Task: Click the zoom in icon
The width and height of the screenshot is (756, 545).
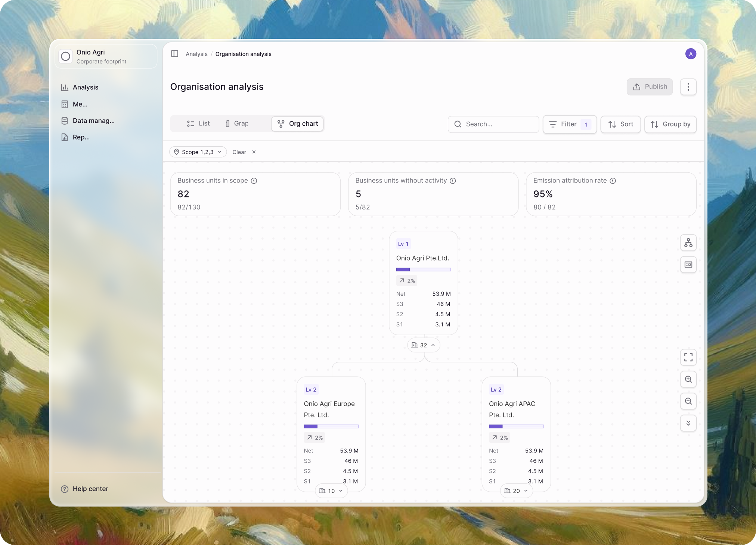Action: point(688,379)
